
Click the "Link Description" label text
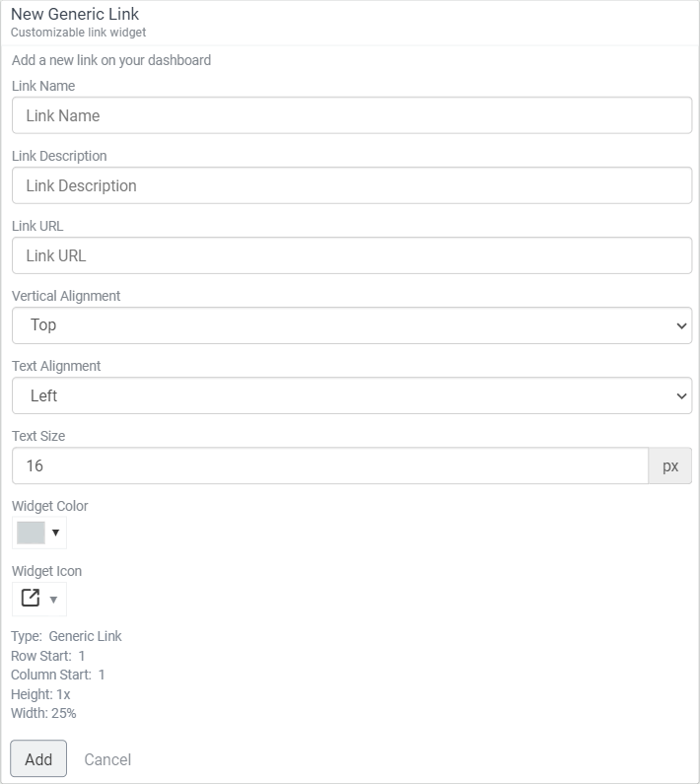click(x=59, y=156)
